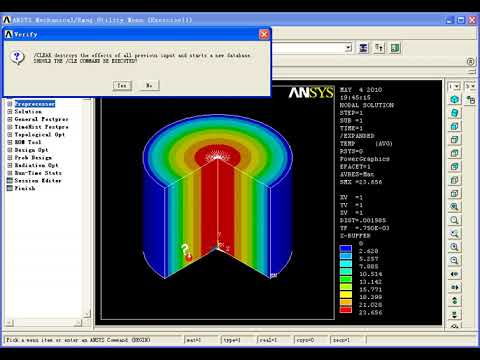Pan the model up with arrow icon
480x360 pixels.
[454, 301]
